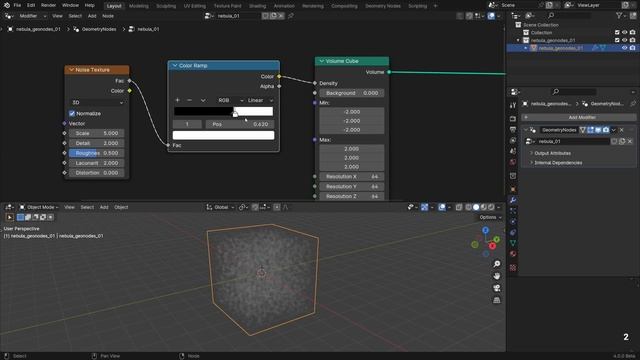Click the unlink X icon beside nebula_01 in node header
Viewport: 640px width, 360px height.
tap(281, 16)
